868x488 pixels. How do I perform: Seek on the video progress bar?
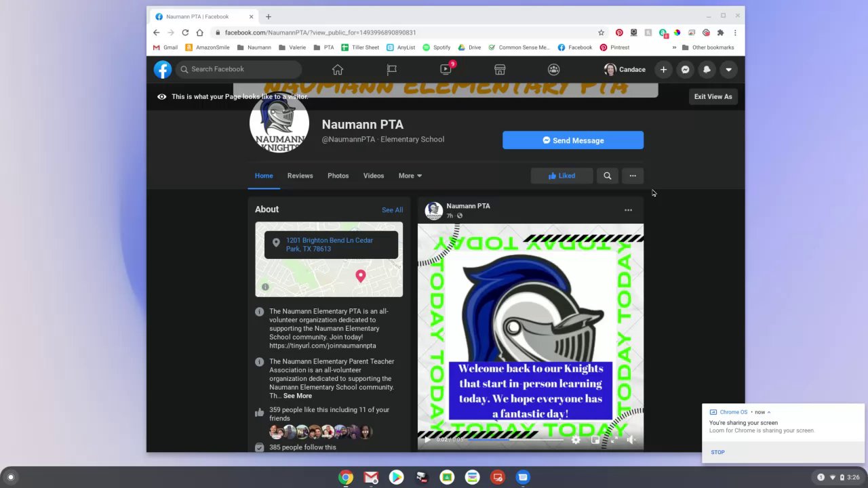(515, 439)
